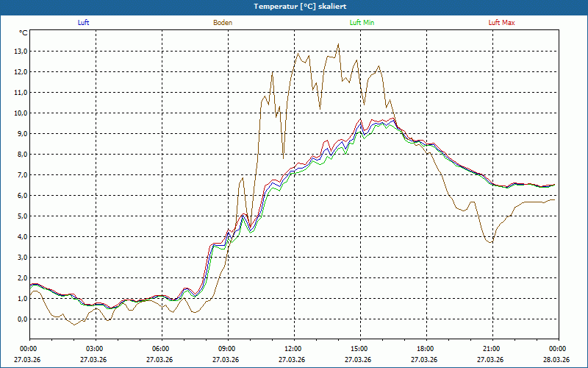Click the 21:00 time axis label

(x=491, y=349)
